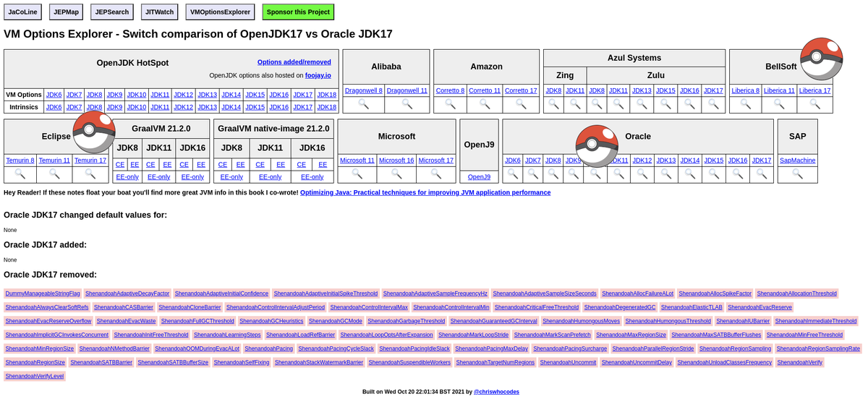Screen dimensions: 868x407
Task: Click the magnifier icon under Corretto 17
Action: point(521,105)
